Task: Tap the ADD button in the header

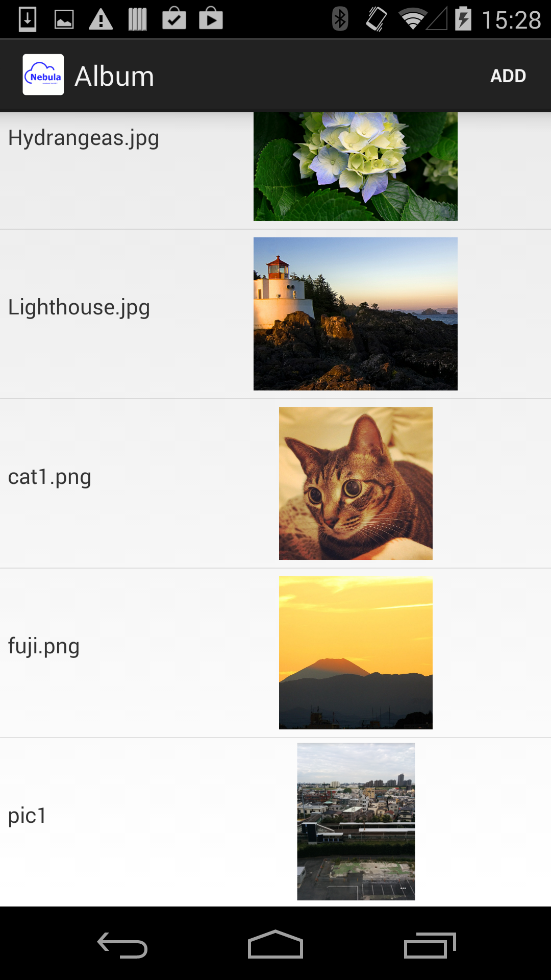Action: coord(508,76)
